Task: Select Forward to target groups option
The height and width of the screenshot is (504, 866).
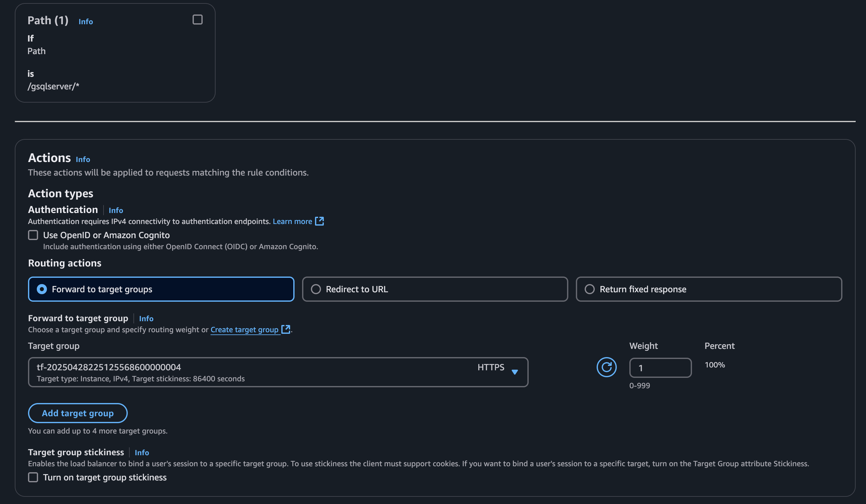Action: [42, 289]
